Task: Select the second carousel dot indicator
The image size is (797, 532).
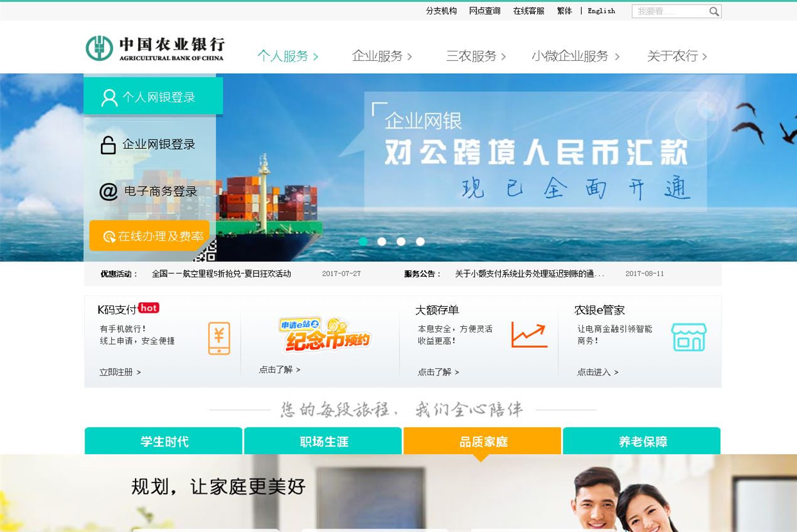Action: coord(382,242)
